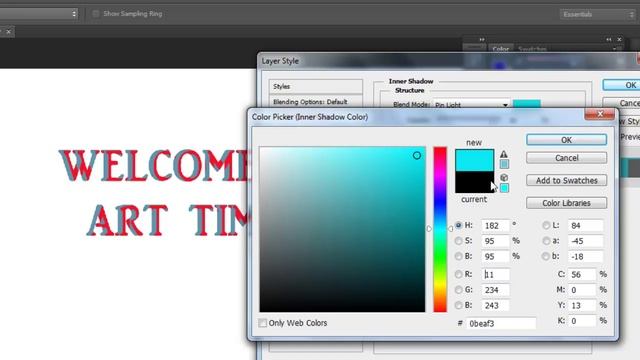Toggle Show Sampling Ring checkbox

[x=96, y=14]
